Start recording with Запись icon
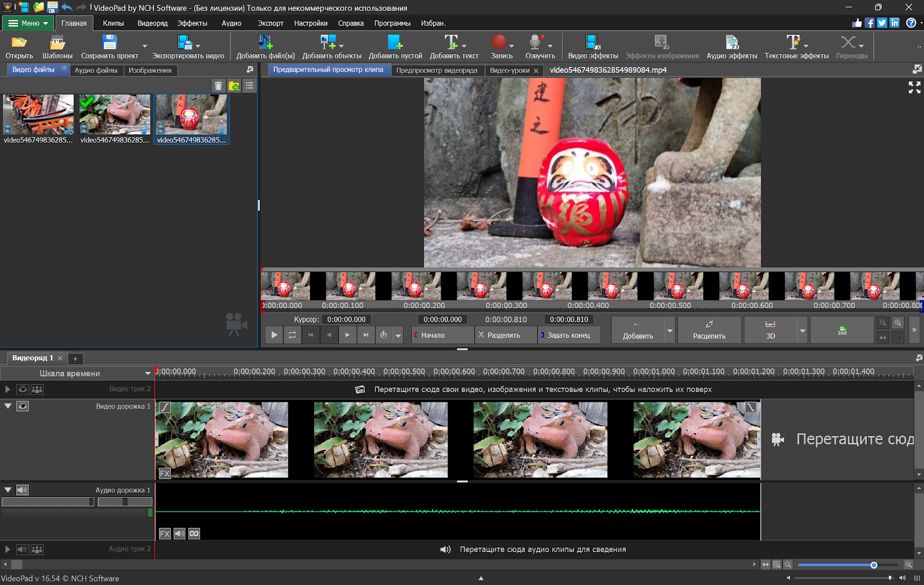Screen dimensions: 924x585 tap(501, 47)
